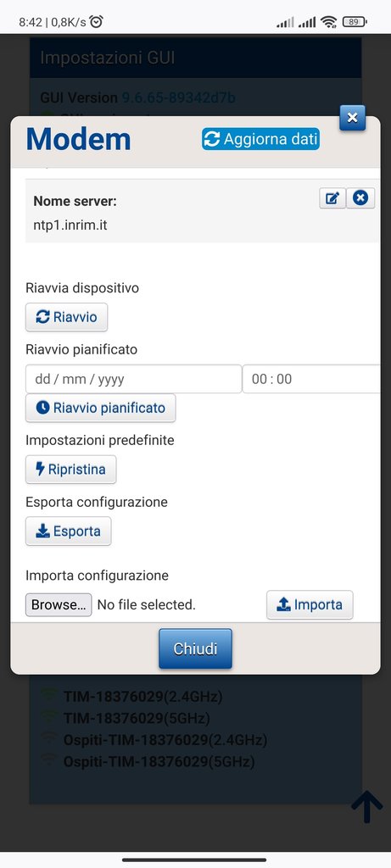The width and height of the screenshot is (391, 868).
Task: Click the Riavvio pianificato clock button
Action: point(100,408)
